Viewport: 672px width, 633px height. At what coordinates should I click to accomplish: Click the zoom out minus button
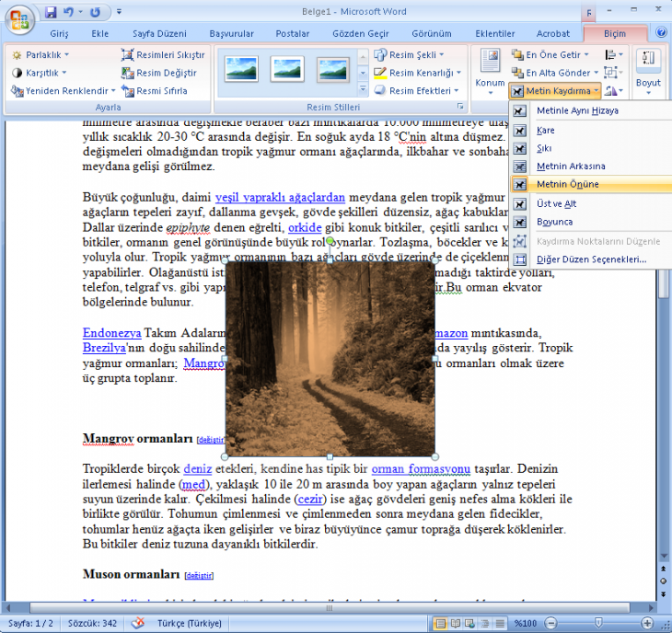pyautogui.click(x=551, y=623)
